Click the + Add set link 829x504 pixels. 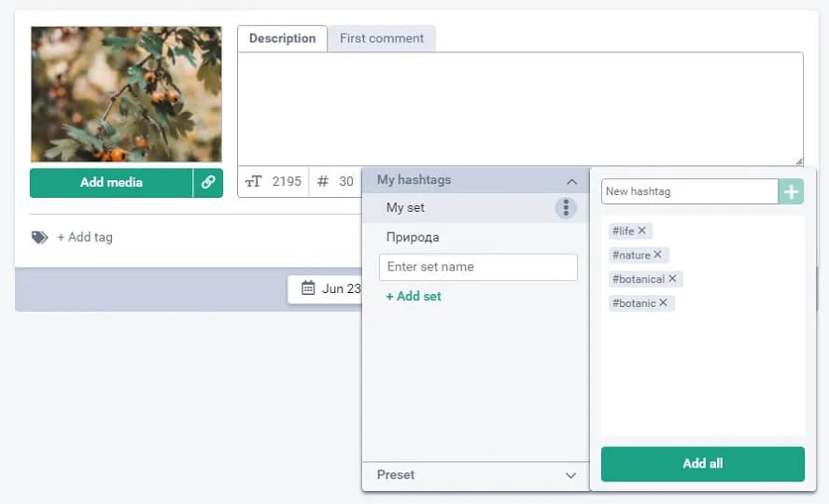pyautogui.click(x=414, y=296)
